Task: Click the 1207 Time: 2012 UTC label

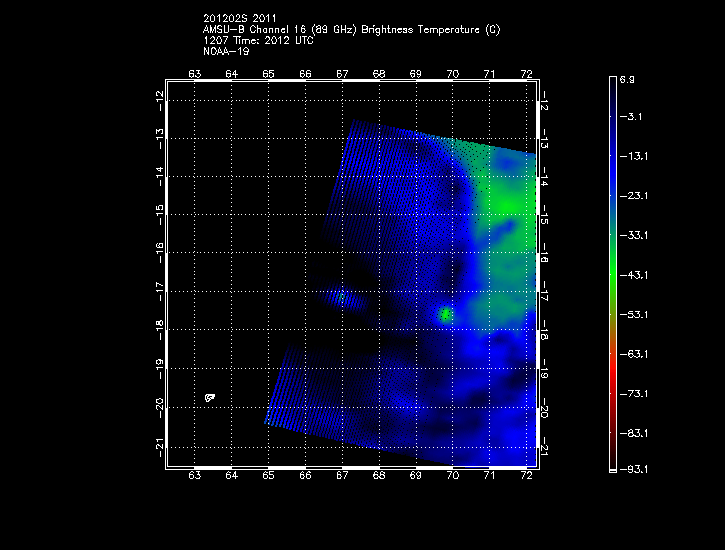Action: tap(259, 41)
